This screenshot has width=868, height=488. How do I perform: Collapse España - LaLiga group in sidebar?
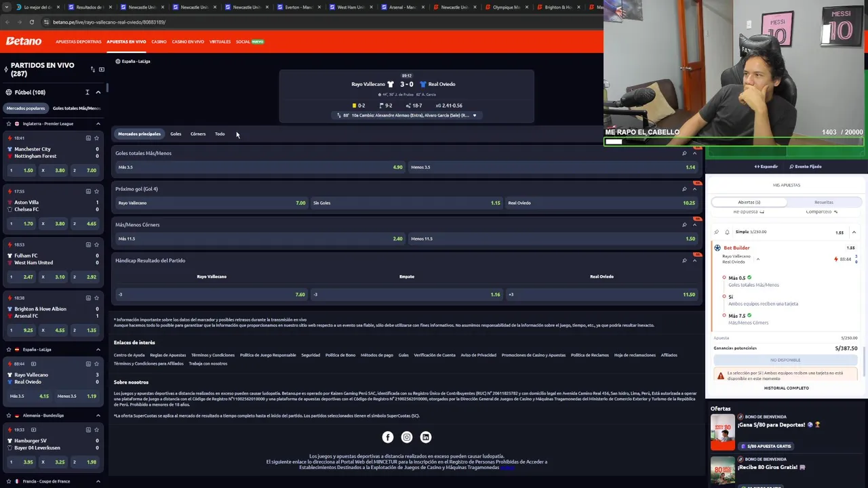point(98,350)
